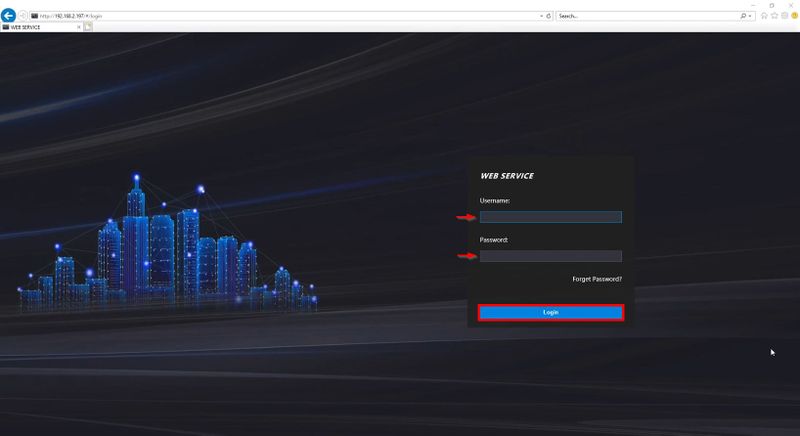Restore down the browser window
The height and width of the screenshot is (436, 800).
tap(772, 5)
